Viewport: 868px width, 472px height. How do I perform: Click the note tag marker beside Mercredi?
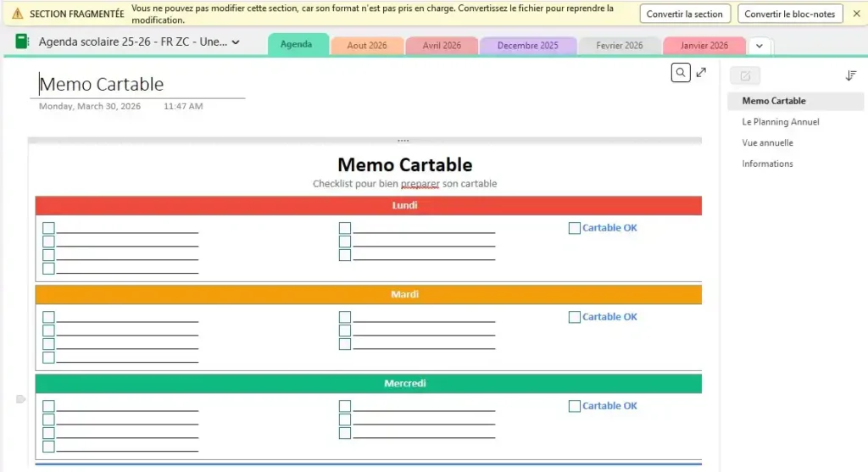tap(21, 399)
